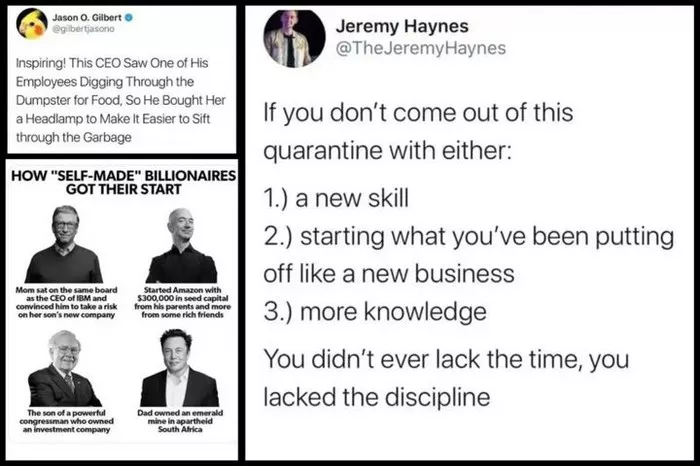700x466 pixels.
Task: Visit the @TheJeremyHaynes handle
Action: coord(421,48)
